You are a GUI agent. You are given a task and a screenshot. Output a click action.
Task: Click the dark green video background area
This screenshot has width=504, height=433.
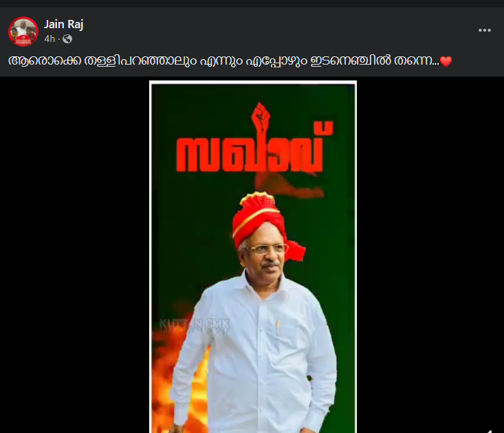click(193, 225)
